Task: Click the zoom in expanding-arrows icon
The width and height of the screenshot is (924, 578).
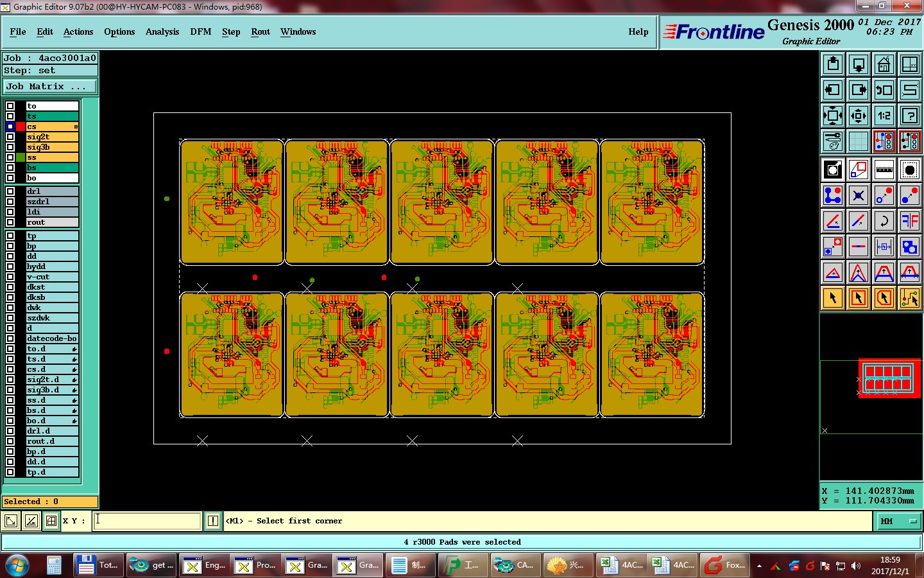Action: coord(833,116)
